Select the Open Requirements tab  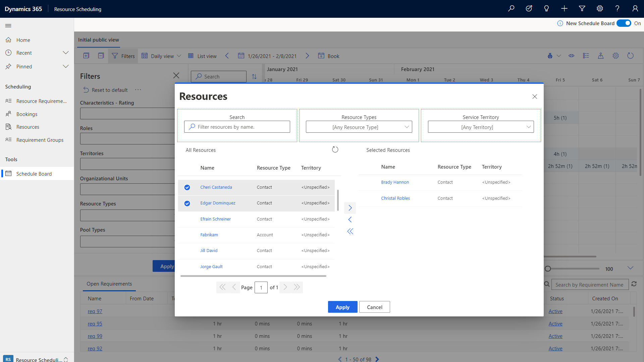(109, 284)
